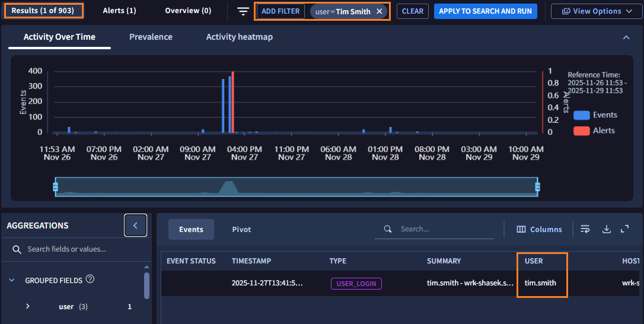Expand the user grouped field
The height and width of the screenshot is (324, 644).
27,306
